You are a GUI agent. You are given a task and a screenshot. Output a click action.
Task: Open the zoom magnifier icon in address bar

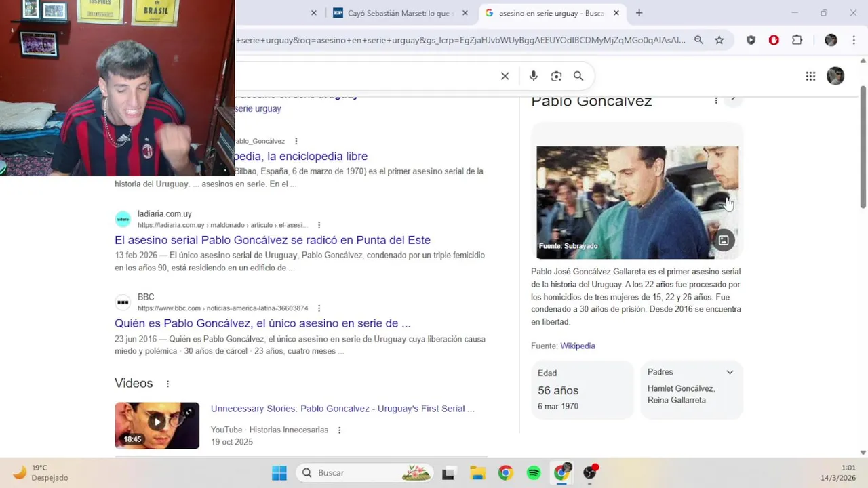pyautogui.click(x=698, y=40)
